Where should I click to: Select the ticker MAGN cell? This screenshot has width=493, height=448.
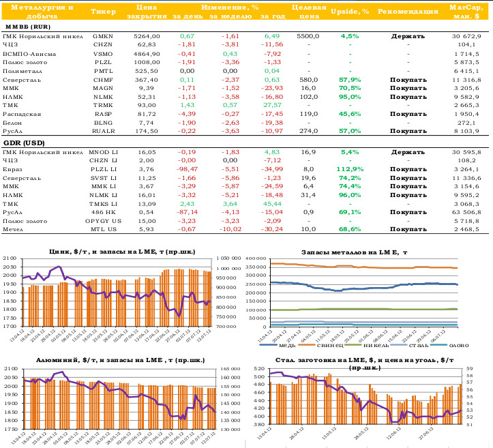(x=103, y=89)
